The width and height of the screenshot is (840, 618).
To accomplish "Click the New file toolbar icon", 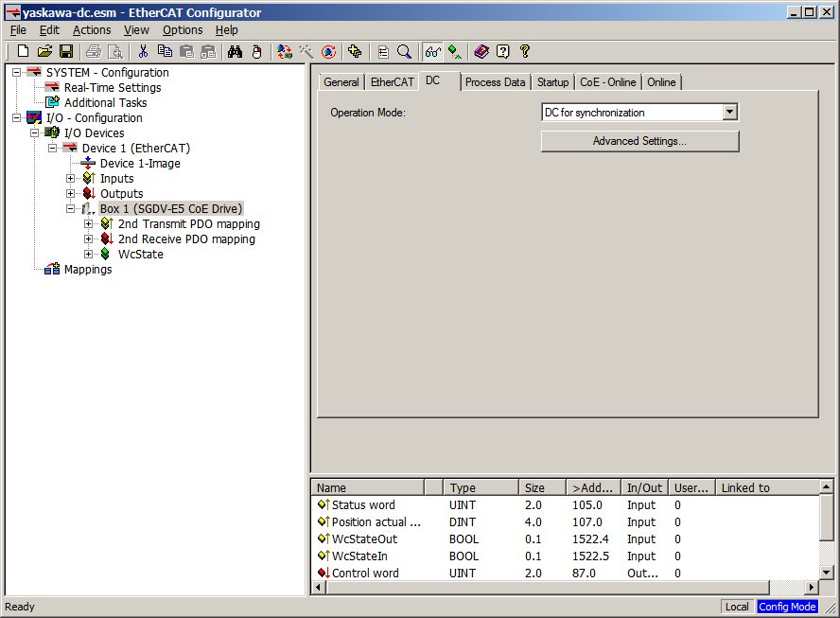I will click(x=24, y=51).
